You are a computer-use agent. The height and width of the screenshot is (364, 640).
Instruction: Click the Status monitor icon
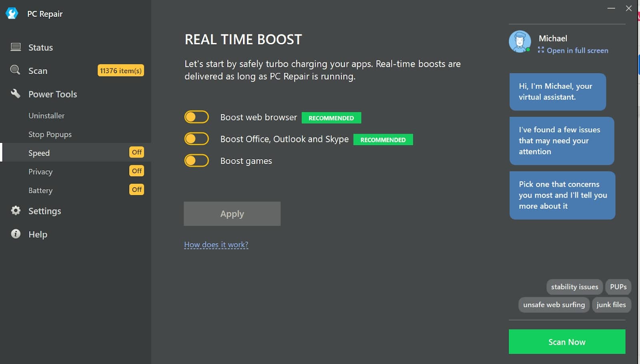click(16, 47)
